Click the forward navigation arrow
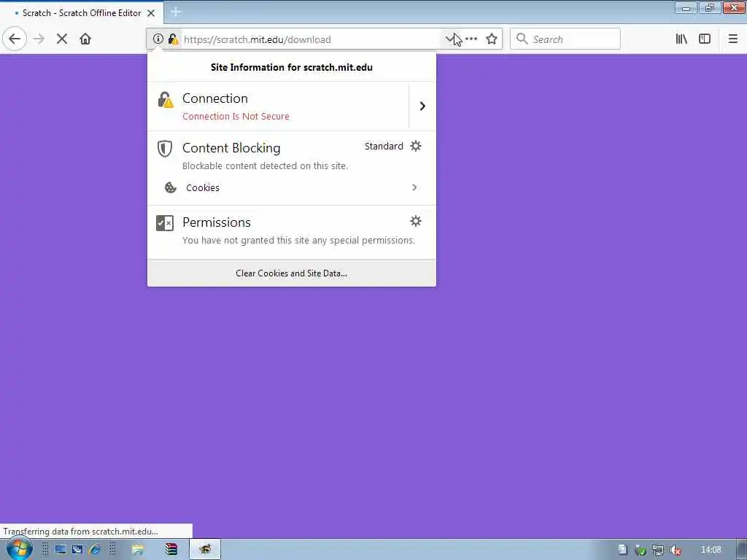 (39, 39)
